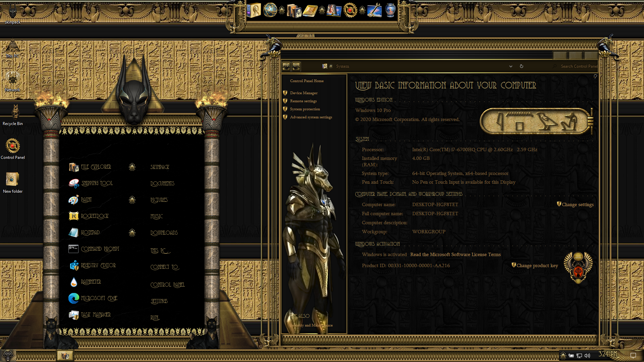This screenshot has width=644, height=362.
Task: Open Device Manager from the sidebar
Action: pyautogui.click(x=304, y=93)
